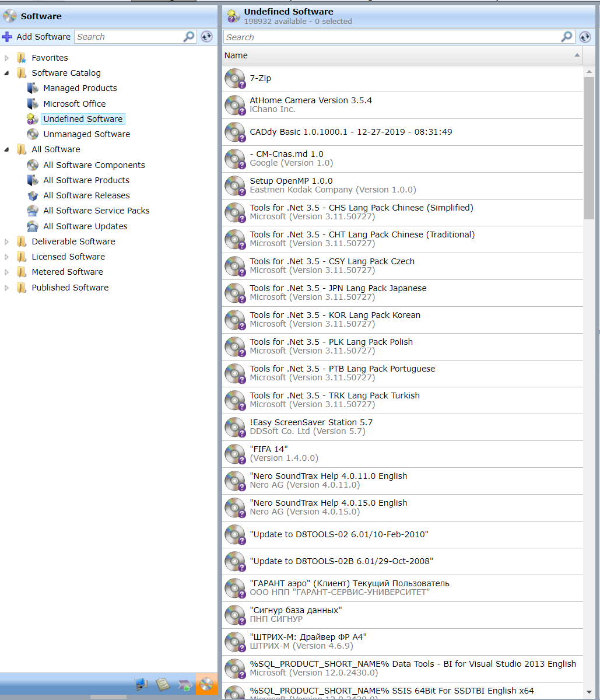Select Unmanaged Software in the catalog tree
This screenshot has height=700, width=600.
coord(86,134)
